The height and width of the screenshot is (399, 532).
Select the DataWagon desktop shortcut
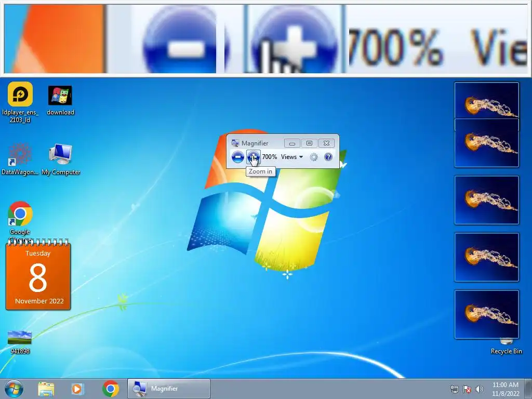point(20,159)
